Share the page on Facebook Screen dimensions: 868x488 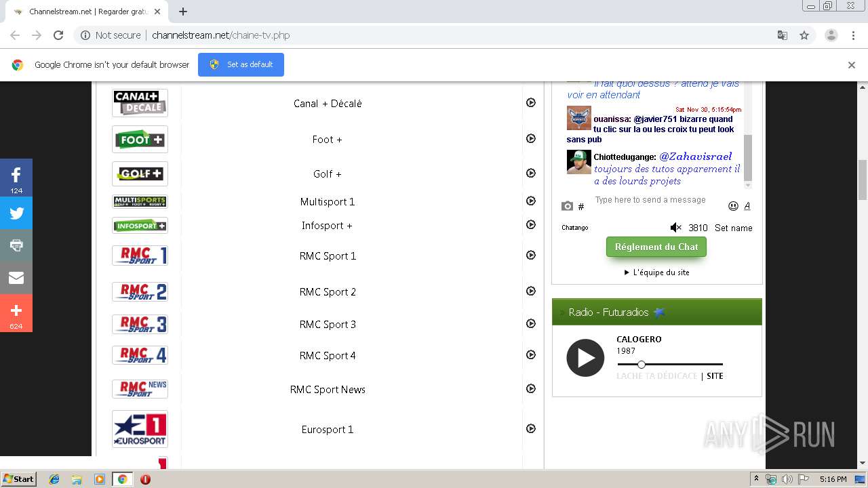pyautogui.click(x=16, y=178)
